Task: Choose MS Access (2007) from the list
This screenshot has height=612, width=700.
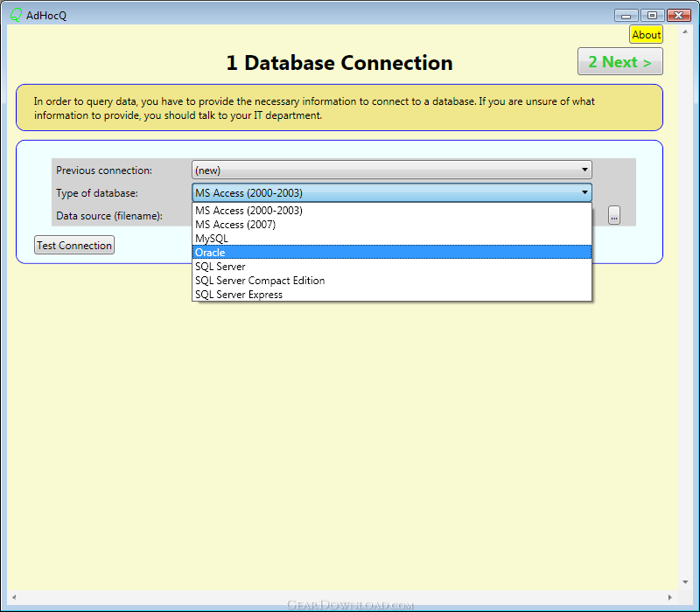Action: (392, 225)
